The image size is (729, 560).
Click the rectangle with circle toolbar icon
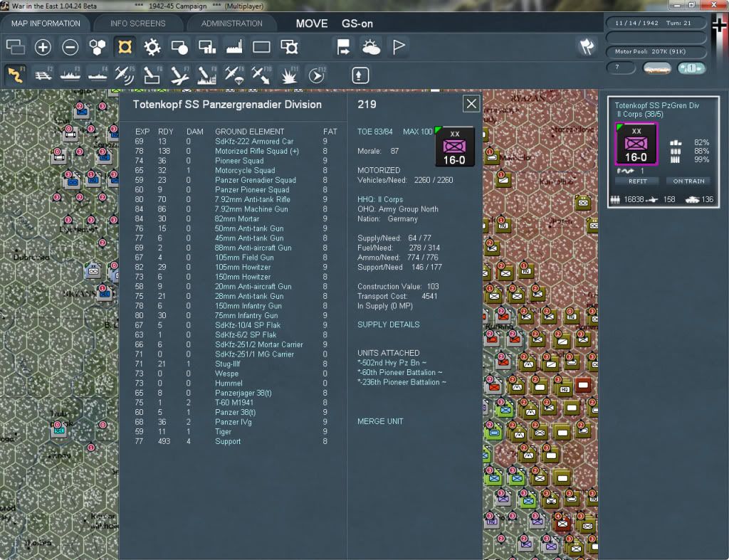click(x=179, y=47)
